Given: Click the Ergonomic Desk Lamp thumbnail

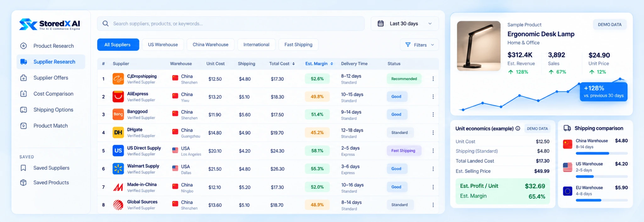Looking at the screenshot, I should click(x=479, y=46).
